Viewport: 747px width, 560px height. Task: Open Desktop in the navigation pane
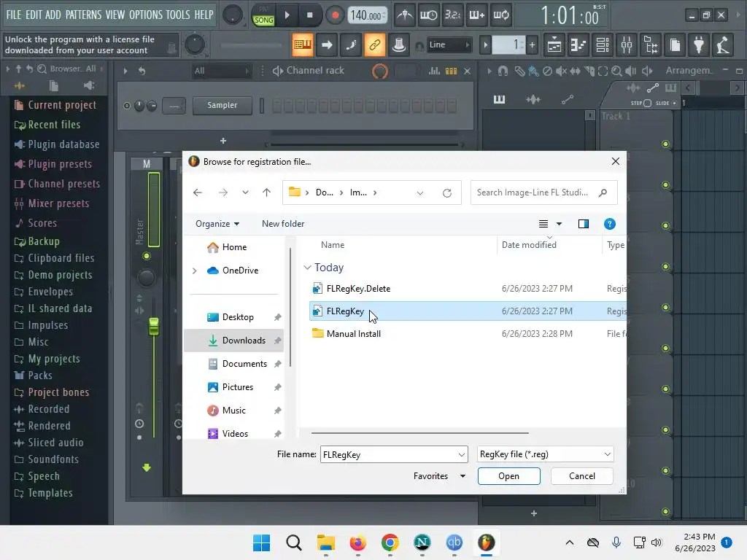[237, 317]
